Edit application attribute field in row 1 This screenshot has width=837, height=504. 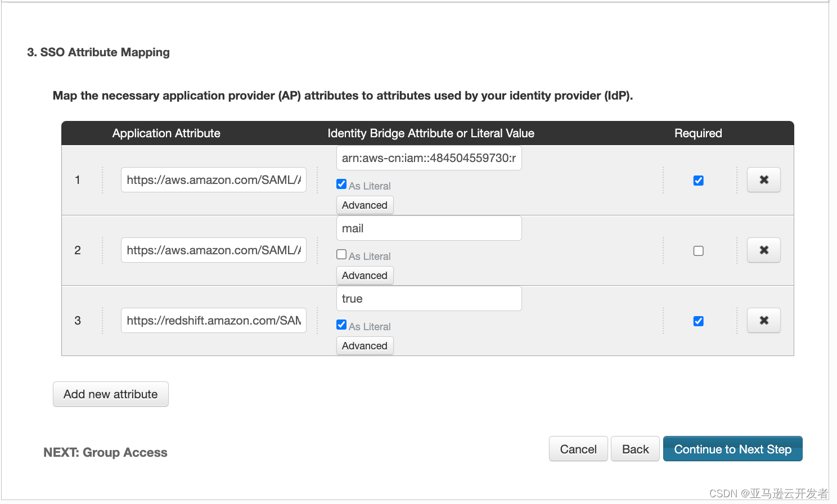tap(214, 180)
